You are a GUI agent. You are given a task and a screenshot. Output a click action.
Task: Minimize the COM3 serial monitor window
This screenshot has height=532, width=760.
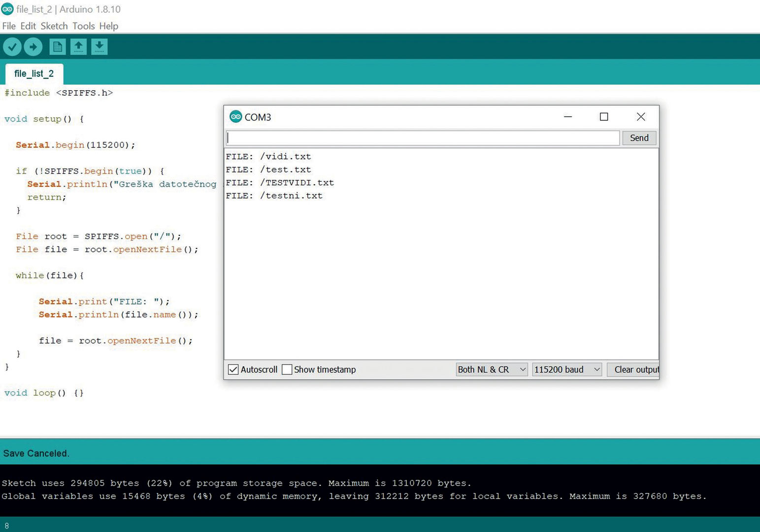(x=568, y=117)
